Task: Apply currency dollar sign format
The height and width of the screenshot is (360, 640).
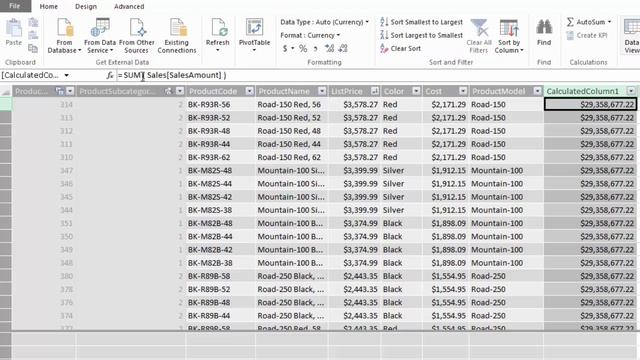Action: 285,49
